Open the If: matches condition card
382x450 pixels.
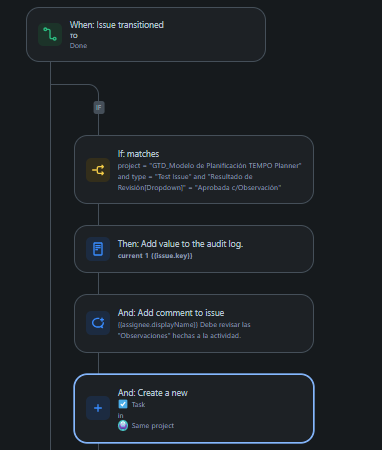pyautogui.click(x=194, y=170)
